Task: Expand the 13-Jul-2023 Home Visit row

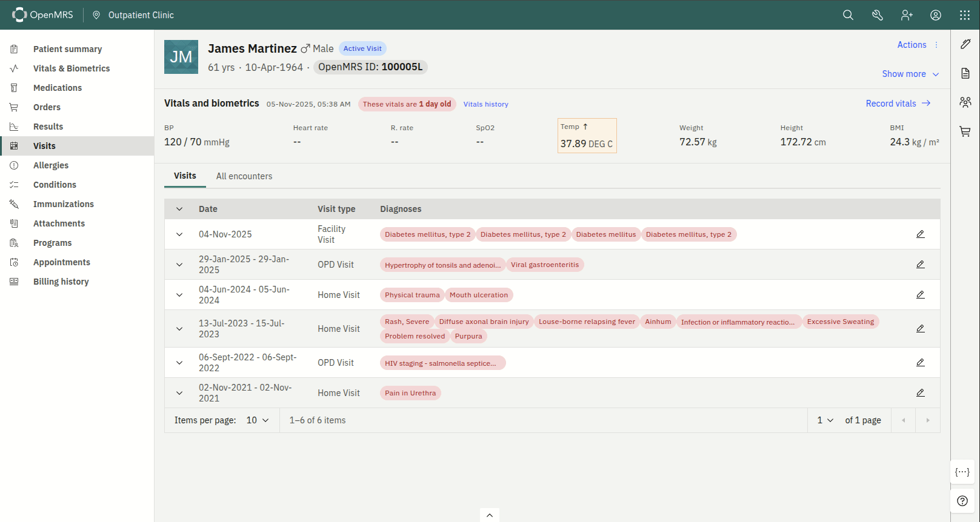Action: [x=179, y=329]
